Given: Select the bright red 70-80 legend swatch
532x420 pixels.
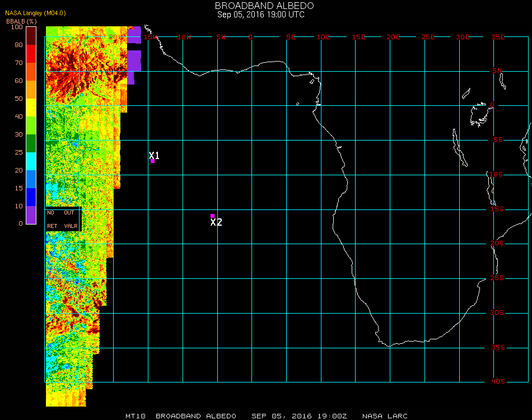Looking at the screenshot, I should pyautogui.click(x=31, y=54).
